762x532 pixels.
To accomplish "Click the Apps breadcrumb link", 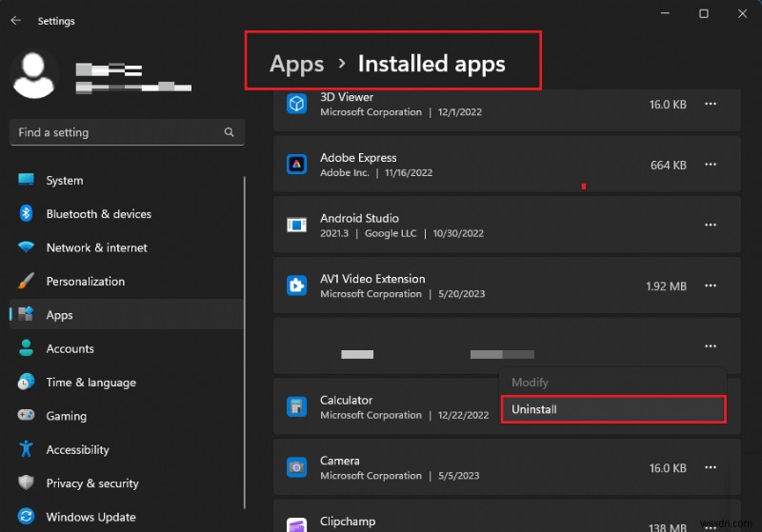I will (x=296, y=64).
